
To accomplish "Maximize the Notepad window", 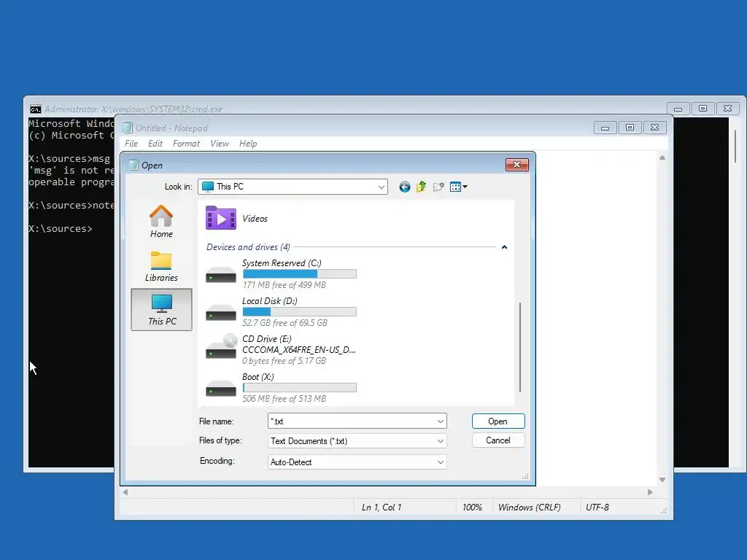I will click(x=630, y=128).
